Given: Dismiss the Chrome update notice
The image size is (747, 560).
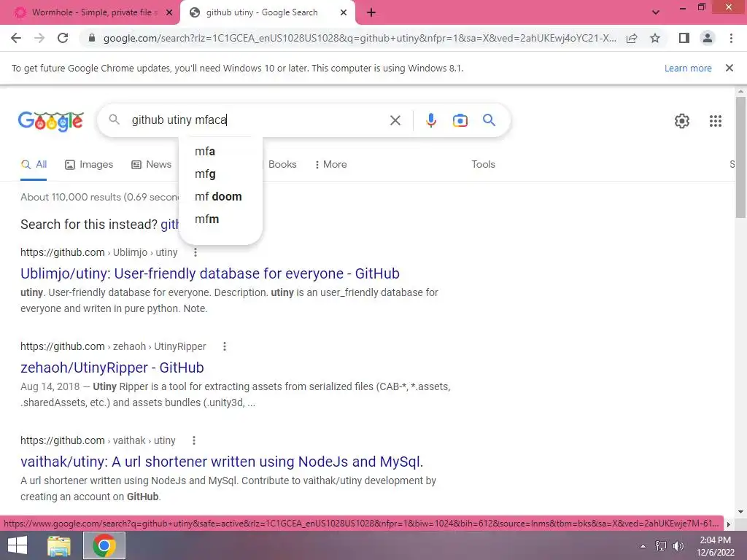Looking at the screenshot, I should (729, 68).
